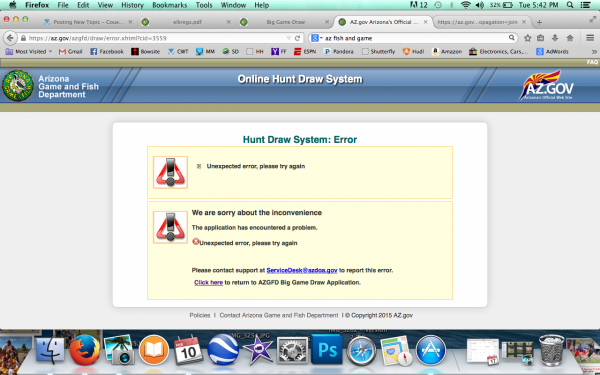Open Finder from the dock

(50, 350)
